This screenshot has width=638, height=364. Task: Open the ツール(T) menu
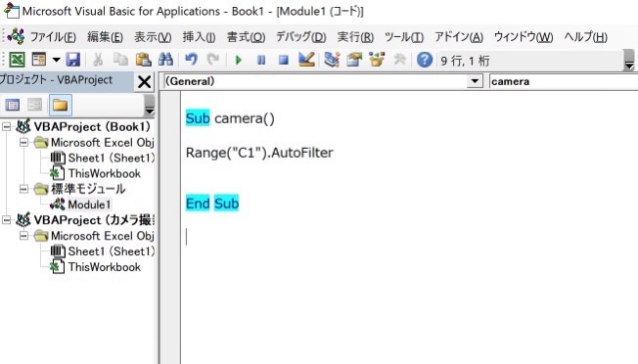click(x=404, y=37)
